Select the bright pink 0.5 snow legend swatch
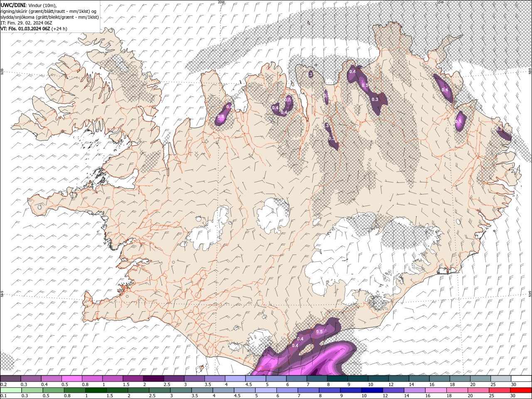The width and height of the screenshot is (532, 399). pyautogui.click(x=71, y=379)
